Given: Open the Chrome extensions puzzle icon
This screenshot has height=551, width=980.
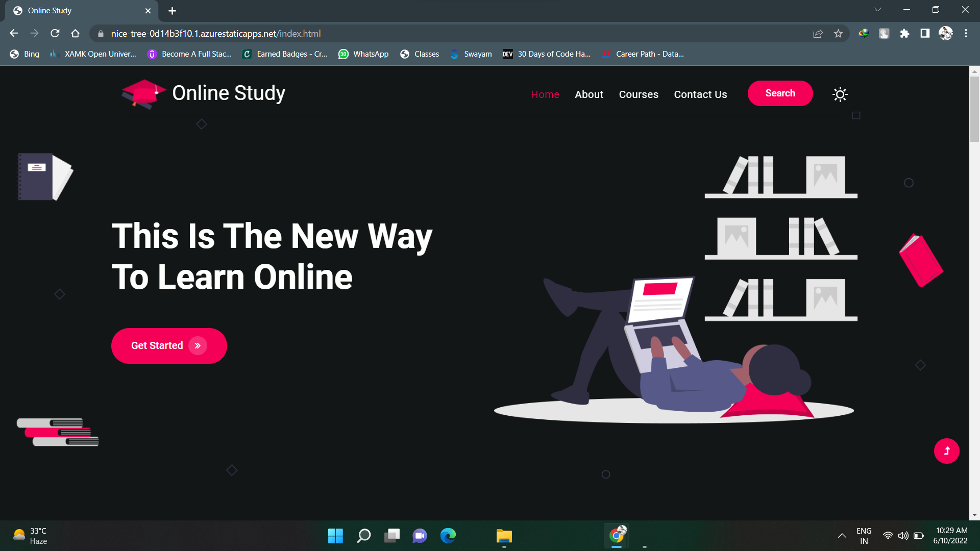Looking at the screenshot, I should [x=904, y=34].
